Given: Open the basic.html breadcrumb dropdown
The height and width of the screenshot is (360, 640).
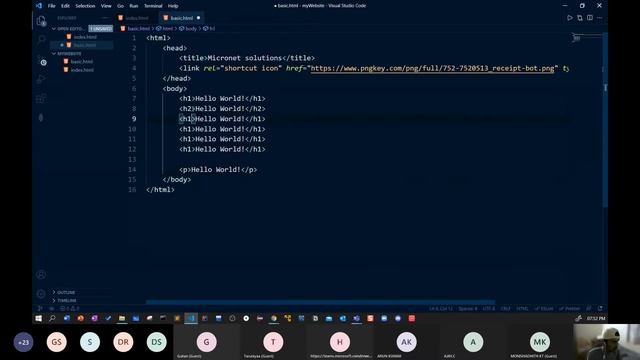Looking at the screenshot, I should [x=136, y=29].
